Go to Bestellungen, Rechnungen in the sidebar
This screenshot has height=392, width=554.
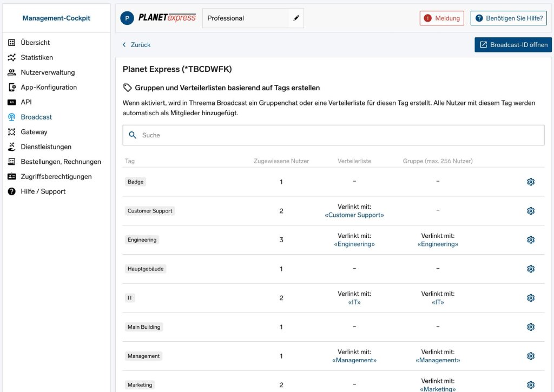(12, 161)
